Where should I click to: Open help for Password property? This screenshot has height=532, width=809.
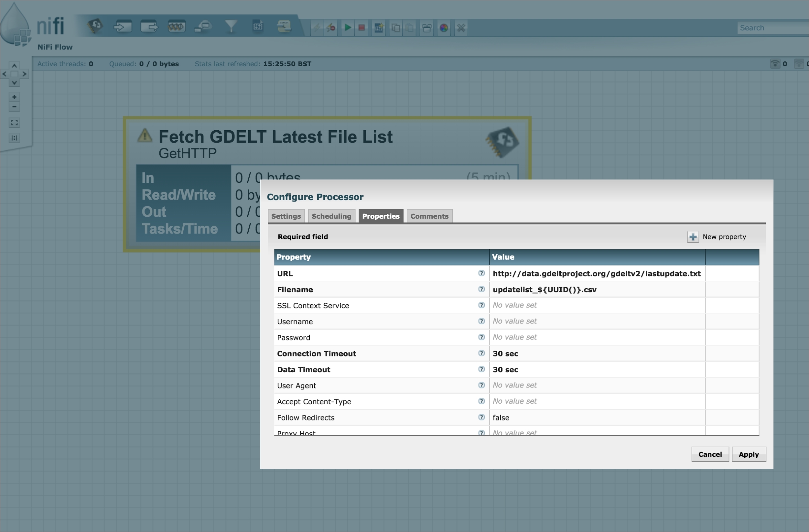(x=481, y=337)
